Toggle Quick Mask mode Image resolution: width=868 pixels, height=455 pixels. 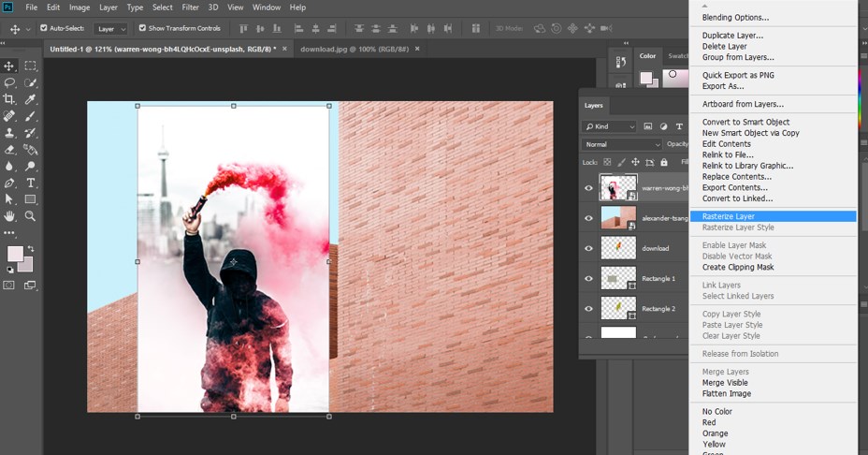[9, 286]
